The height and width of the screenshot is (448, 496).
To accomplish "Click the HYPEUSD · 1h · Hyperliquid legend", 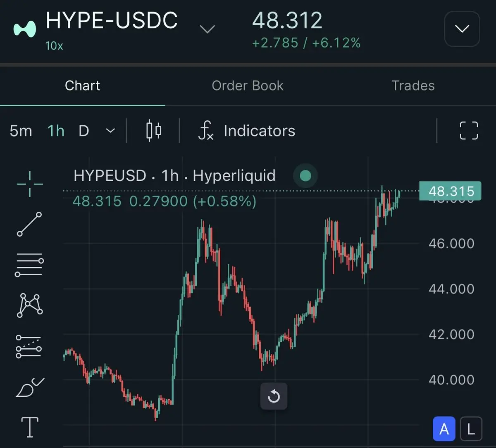I will pos(174,176).
